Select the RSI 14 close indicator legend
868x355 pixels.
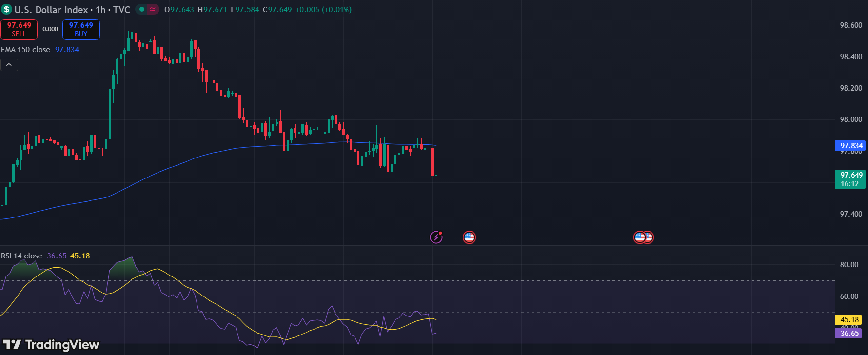(21, 256)
